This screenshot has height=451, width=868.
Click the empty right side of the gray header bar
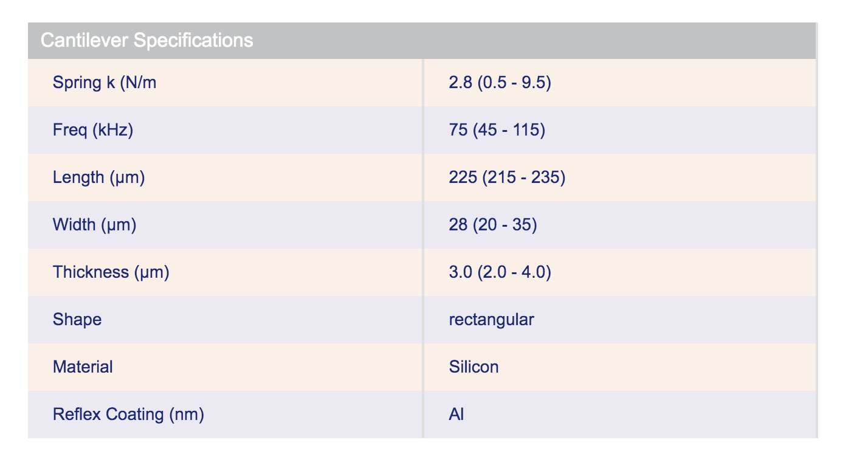[608, 41]
